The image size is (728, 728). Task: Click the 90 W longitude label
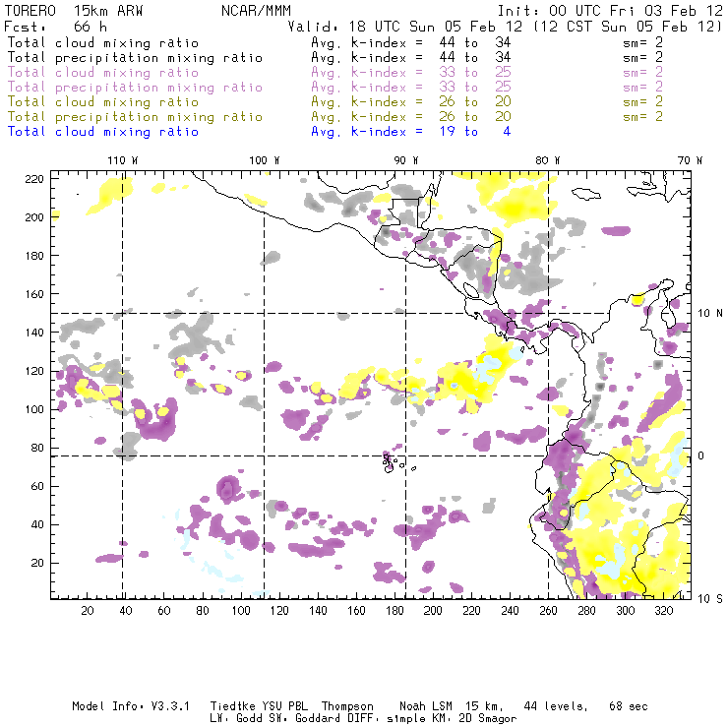[406, 160]
